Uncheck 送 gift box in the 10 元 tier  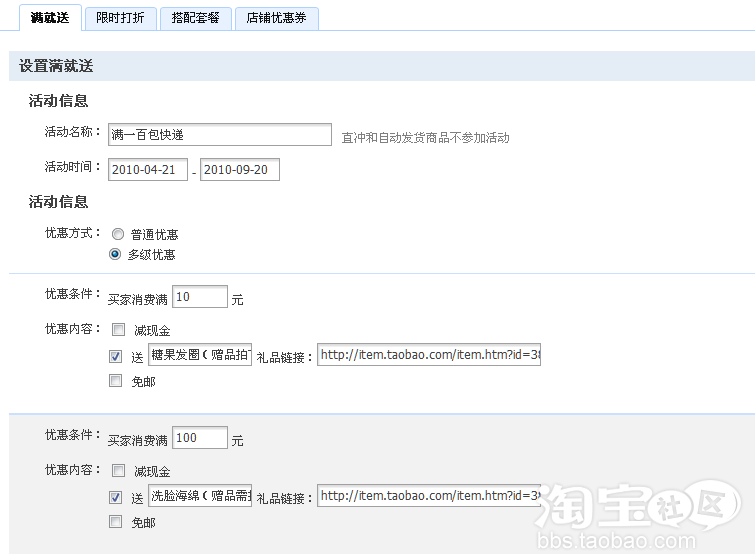[117, 355]
